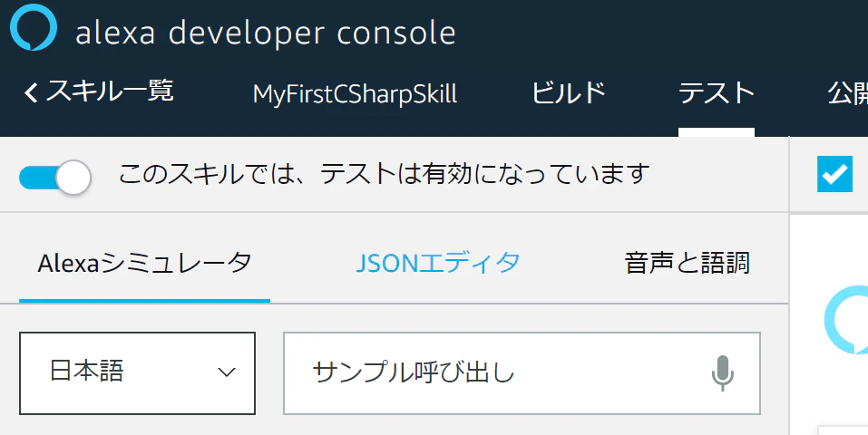Click the Alexa logo icon in header
The height and width of the screenshot is (435, 868).
pos(34,26)
